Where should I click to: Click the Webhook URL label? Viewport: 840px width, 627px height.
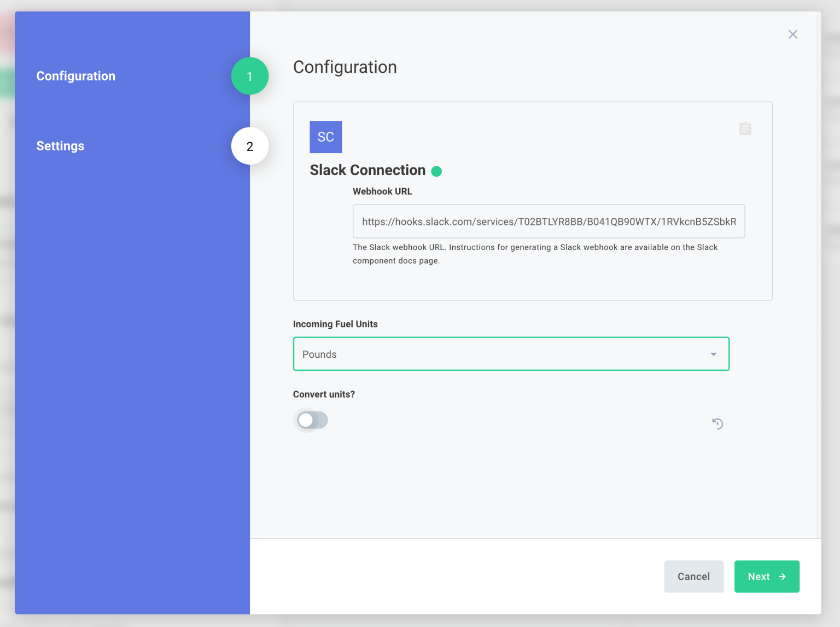(382, 191)
